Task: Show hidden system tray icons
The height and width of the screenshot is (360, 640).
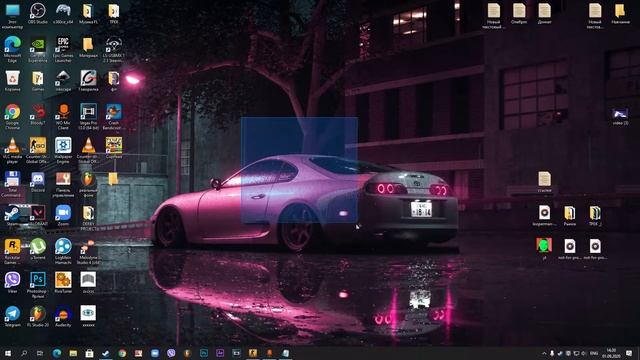Action: [x=544, y=353]
